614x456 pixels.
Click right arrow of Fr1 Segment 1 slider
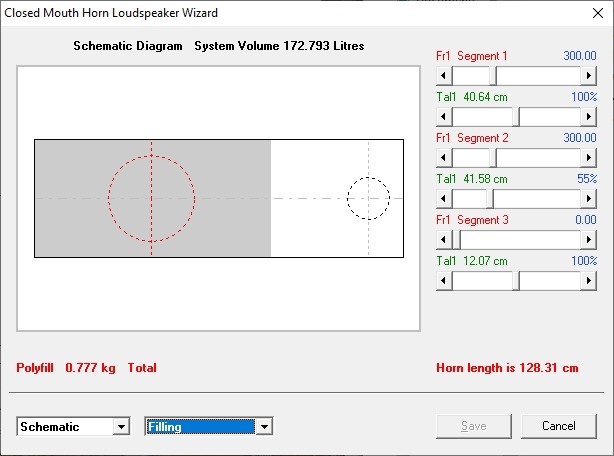point(589,76)
